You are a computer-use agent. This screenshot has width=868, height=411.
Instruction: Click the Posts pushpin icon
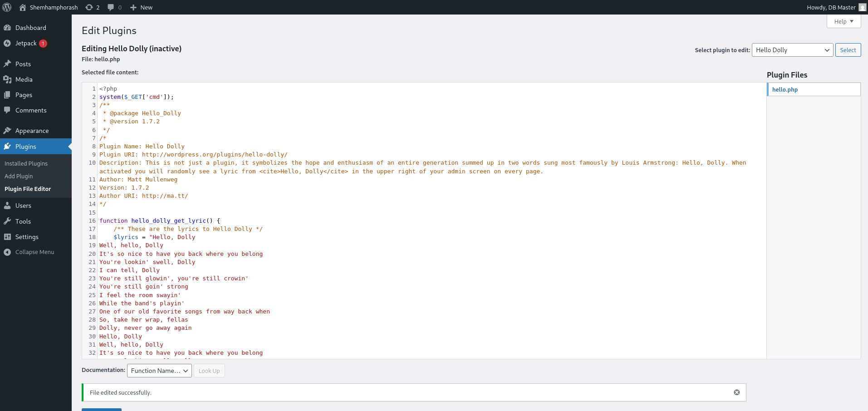(x=7, y=64)
